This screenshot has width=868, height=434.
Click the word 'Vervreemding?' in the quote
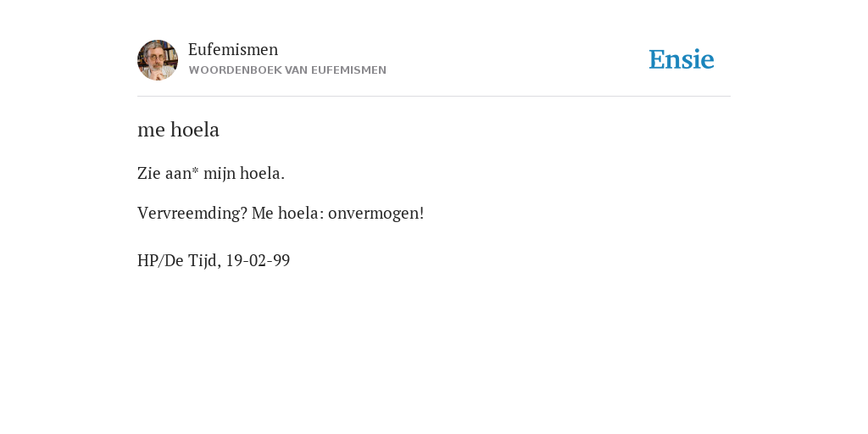pos(192,213)
